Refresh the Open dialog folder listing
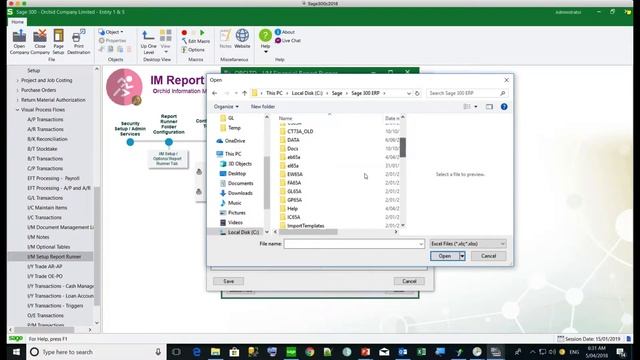This screenshot has height=360, width=640. (417, 93)
